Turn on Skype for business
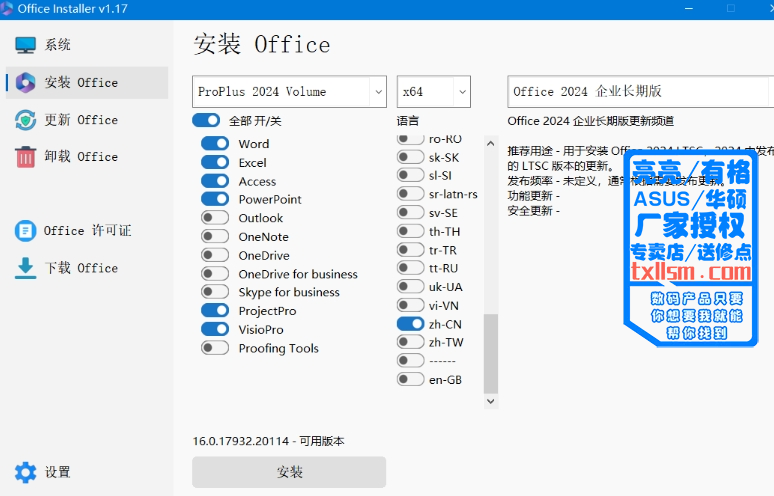774x496 pixels. (x=215, y=292)
